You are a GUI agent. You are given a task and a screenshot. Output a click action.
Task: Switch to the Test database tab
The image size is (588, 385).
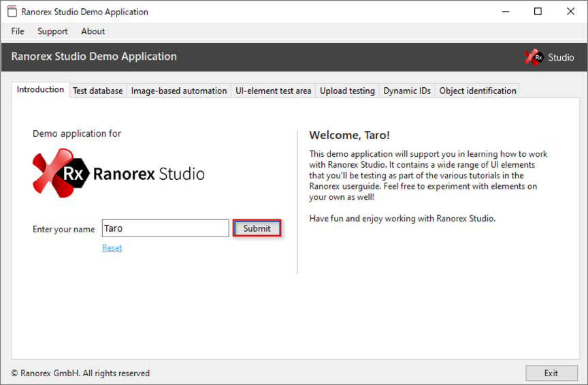tap(98, 91)
